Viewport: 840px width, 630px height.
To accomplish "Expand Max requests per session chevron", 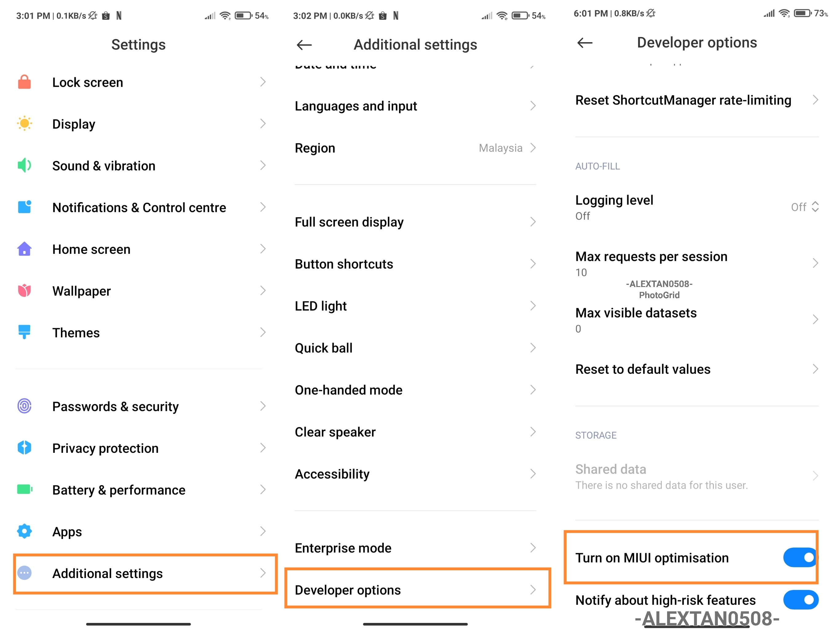I will (815, 263).
